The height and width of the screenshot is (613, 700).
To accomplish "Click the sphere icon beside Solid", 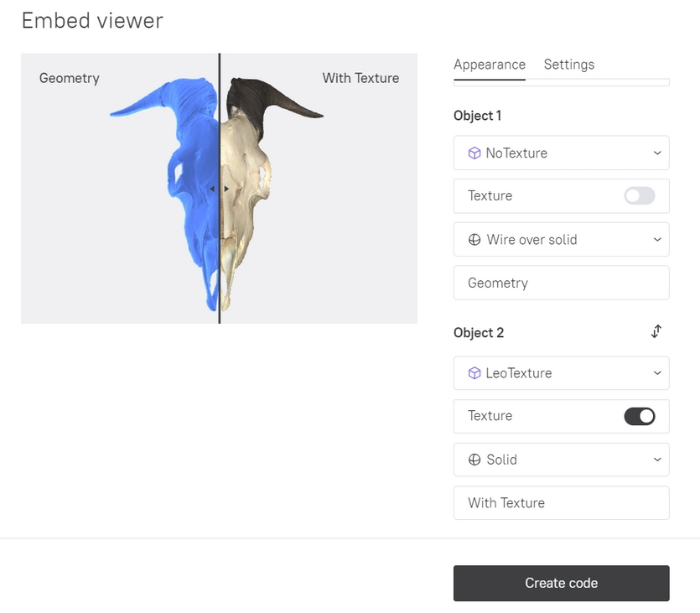I will pos(474,460).
